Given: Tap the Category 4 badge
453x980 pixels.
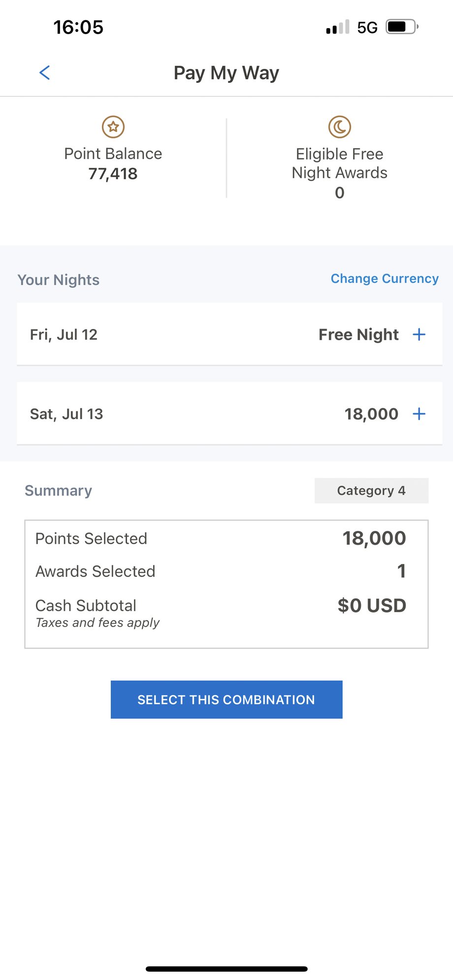Looking at the screenshot, I should pos(372,490).
